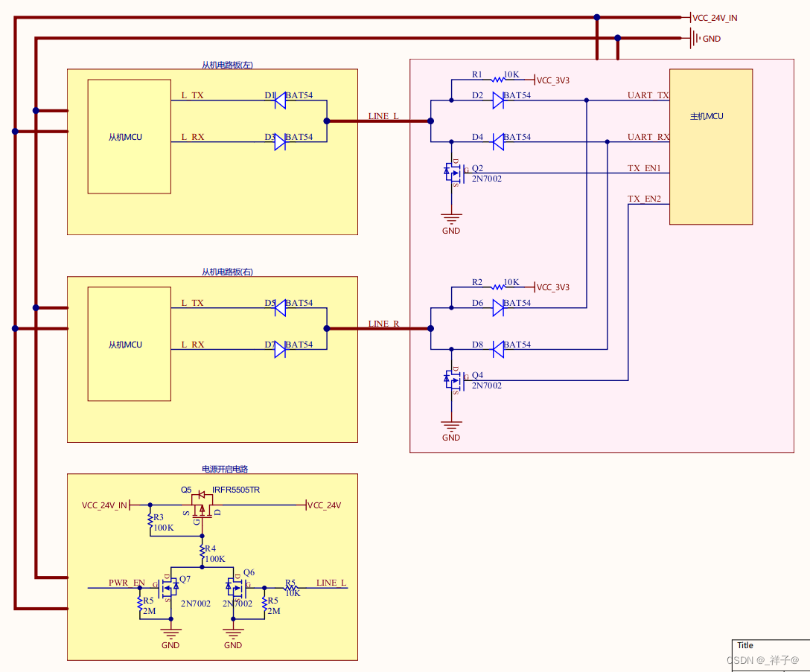The image size is (810, 672).
Task: Click VCC_24V_IN label in power circuit
Action: click(x=104, y=505)
